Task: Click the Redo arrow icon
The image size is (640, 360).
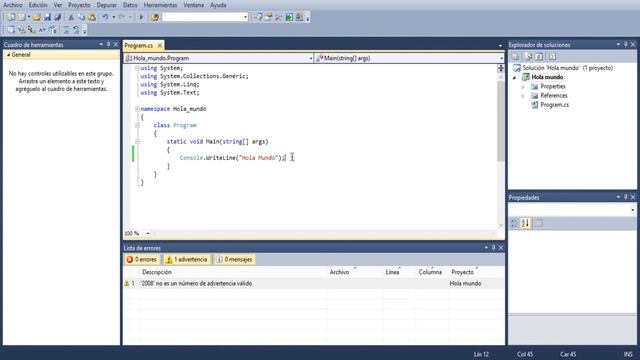Action: click(122, 17)
